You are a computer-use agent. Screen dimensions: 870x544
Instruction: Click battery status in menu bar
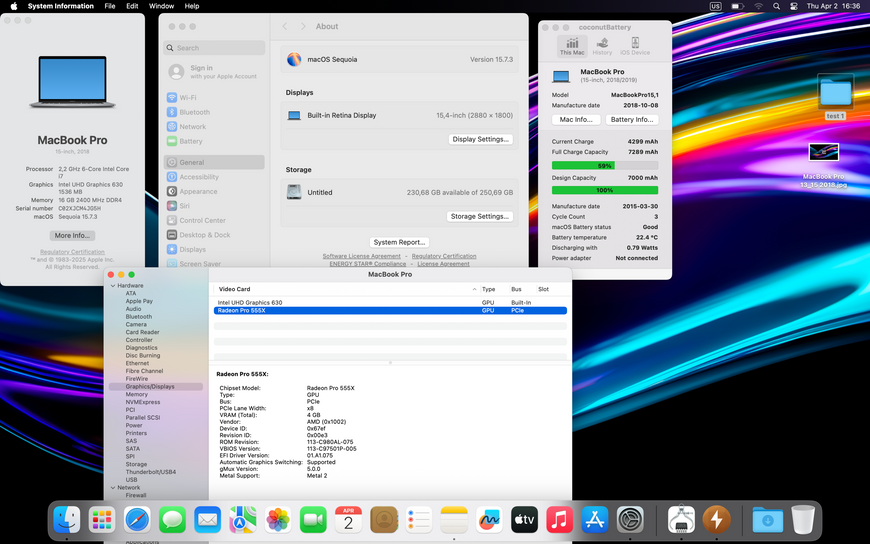pos(737,6)
